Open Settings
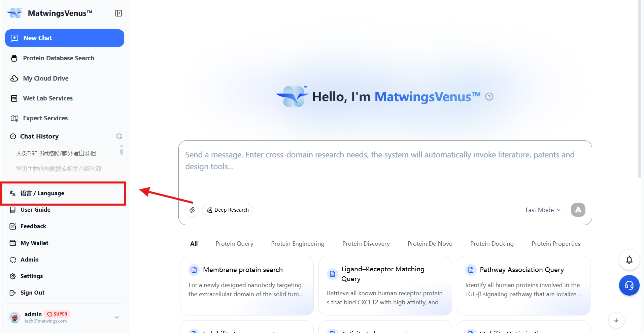 pyautogui.click(x=32, y=276)
